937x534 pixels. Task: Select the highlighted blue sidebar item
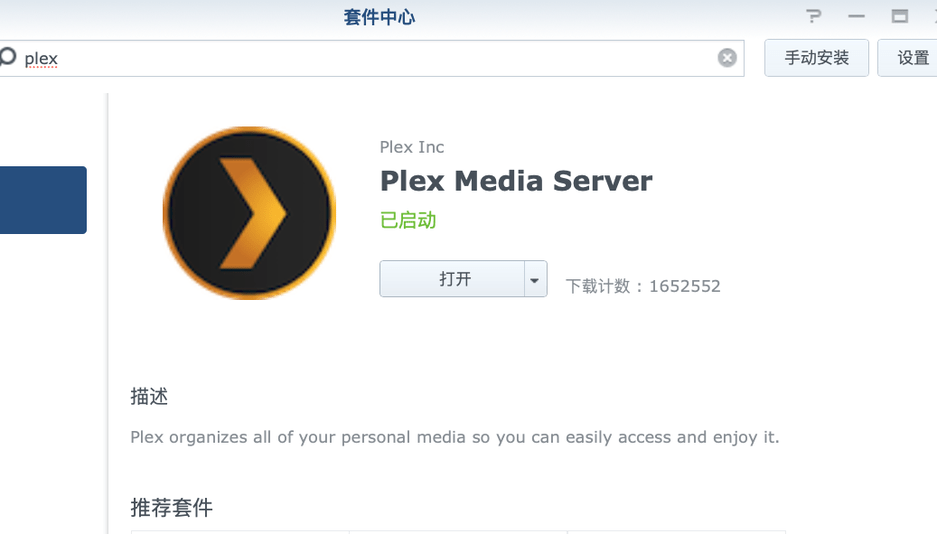click(43, 200)
